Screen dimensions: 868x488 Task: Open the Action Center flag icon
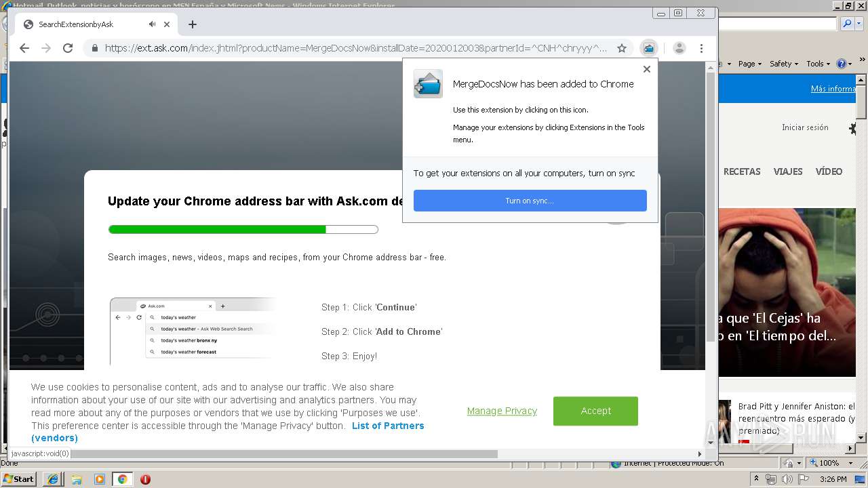pos(803,479)
